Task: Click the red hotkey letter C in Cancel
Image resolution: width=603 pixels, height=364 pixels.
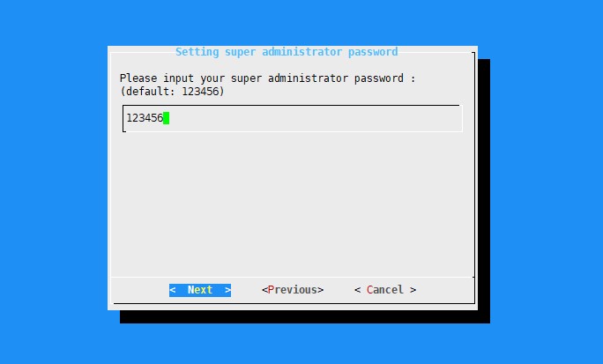Action: pos(369,290)
